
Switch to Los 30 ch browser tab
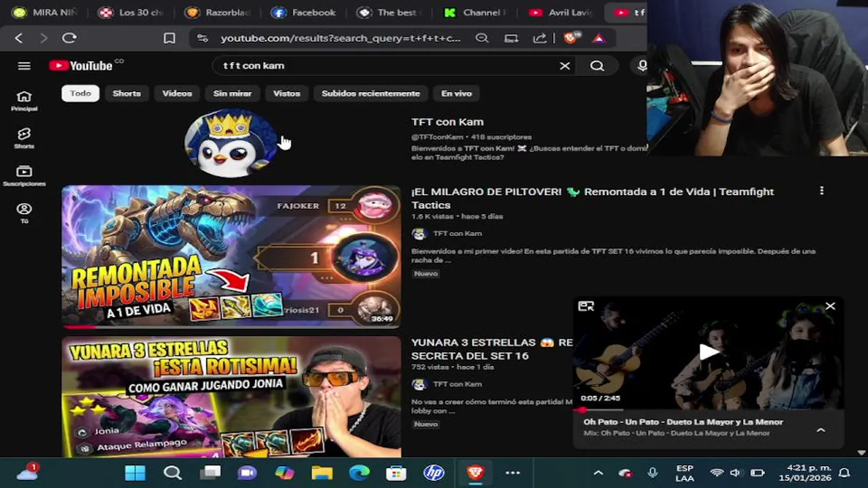(x=132, y=12)
